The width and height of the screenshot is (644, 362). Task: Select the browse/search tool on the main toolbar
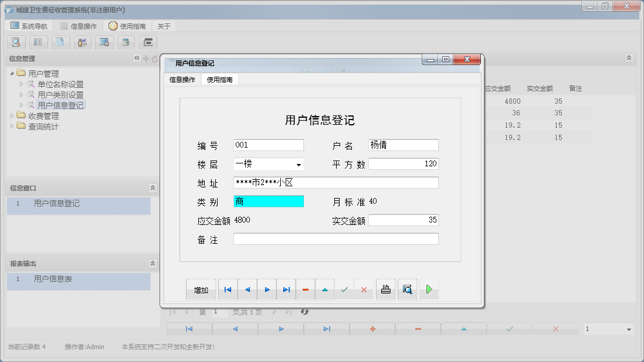tap(16, 42)
